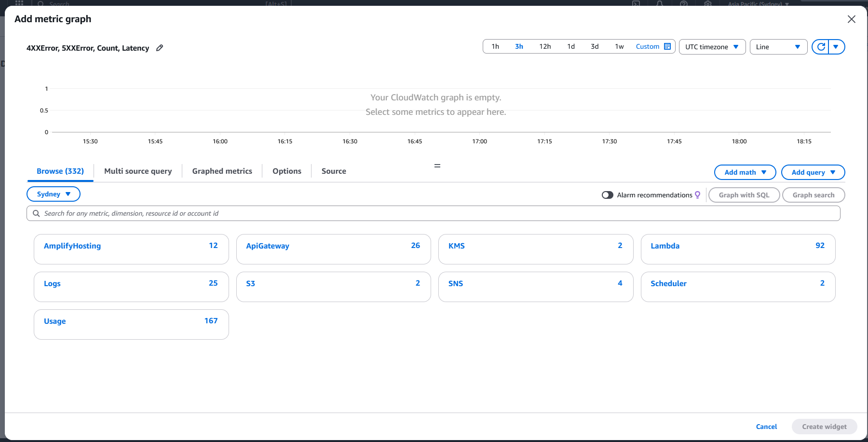Select the 3h time range

click(519, 46)
